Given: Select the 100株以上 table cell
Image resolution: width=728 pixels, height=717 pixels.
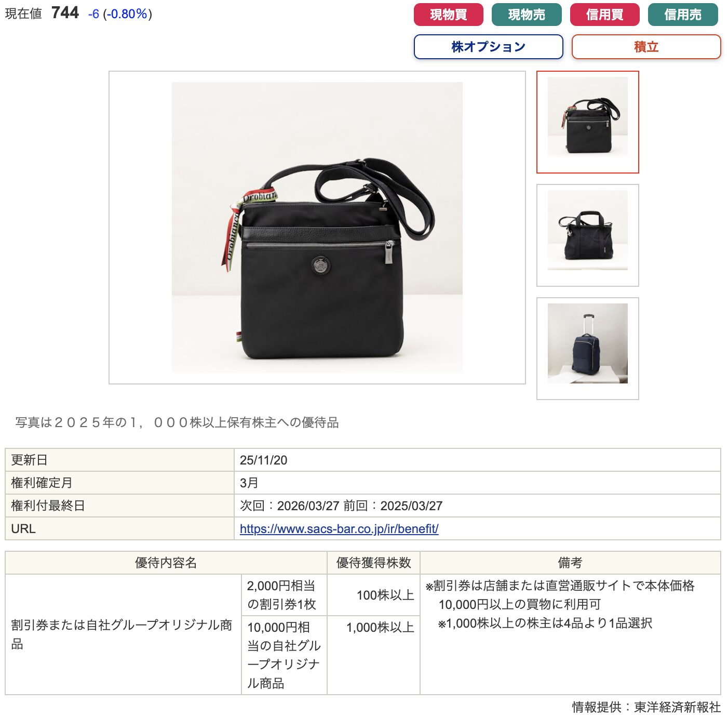Looking at the screenshot, I should [373, 595].
